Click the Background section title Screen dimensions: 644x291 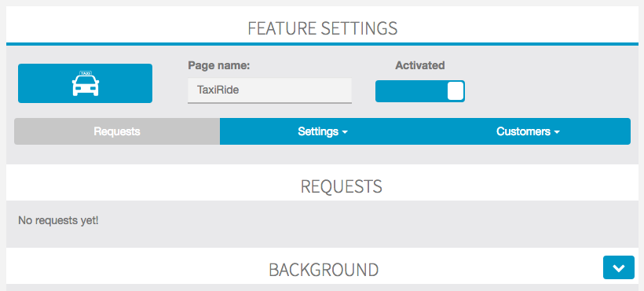click(324, 270)
